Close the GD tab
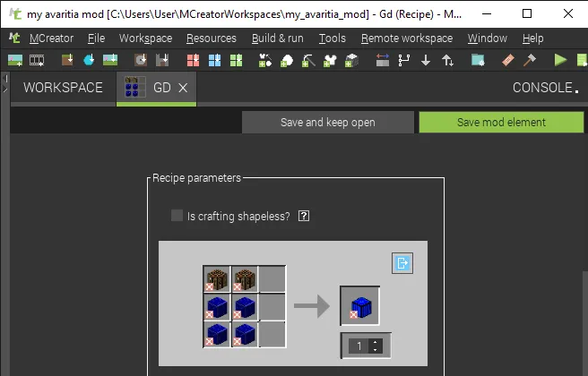This screenshot has height=376, width=588. coord(183,88)
